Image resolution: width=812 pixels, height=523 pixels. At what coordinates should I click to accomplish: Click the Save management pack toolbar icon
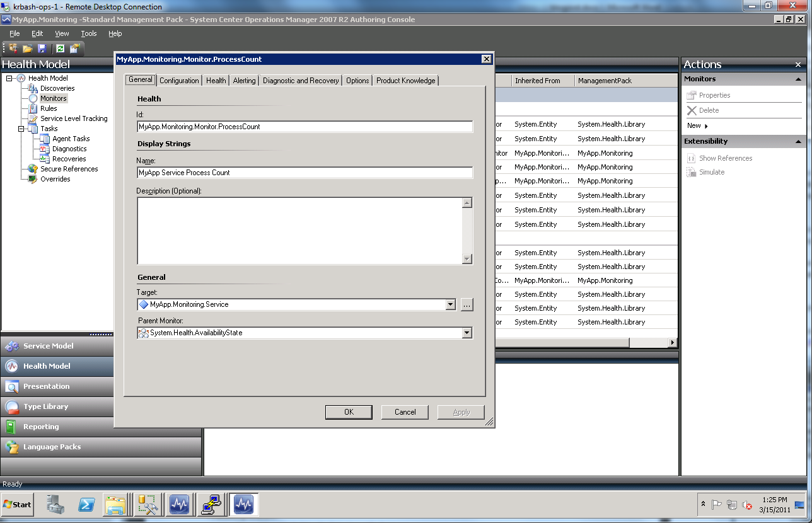(42, 49)
